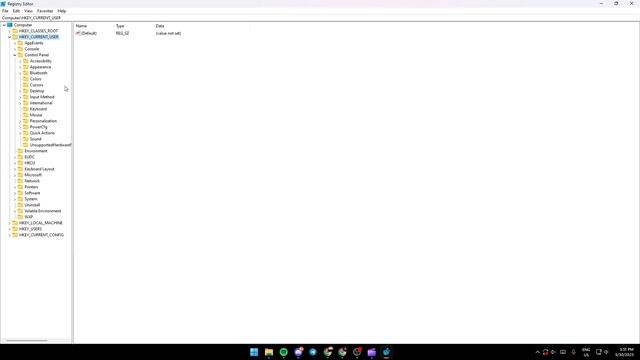The width and height of the screenshot is (640, 360).
Task: Select the Network key folder icon
Action: pos(20,181)
